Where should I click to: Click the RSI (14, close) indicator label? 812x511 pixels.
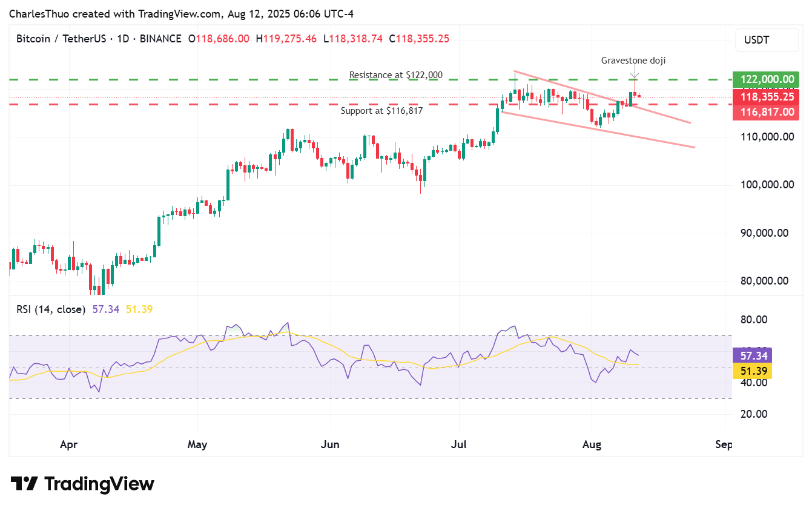(x=51, y=309)
